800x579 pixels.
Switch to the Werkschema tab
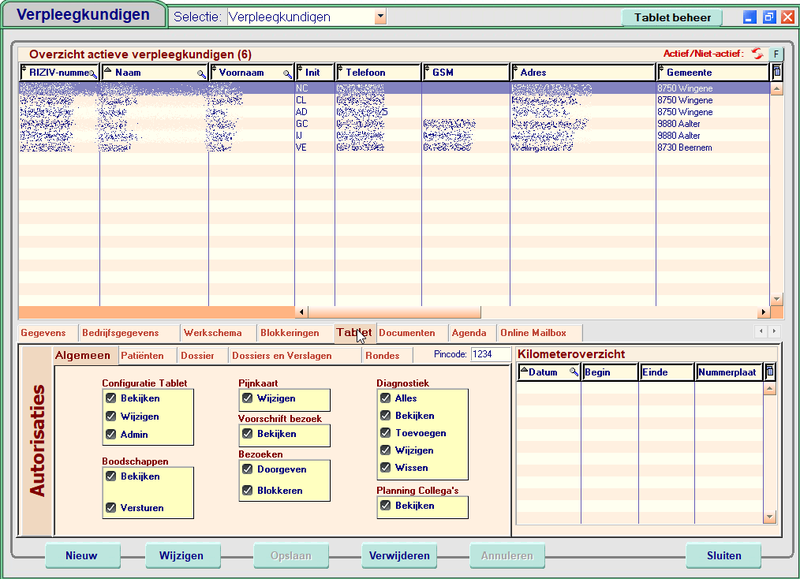(211, 332)
